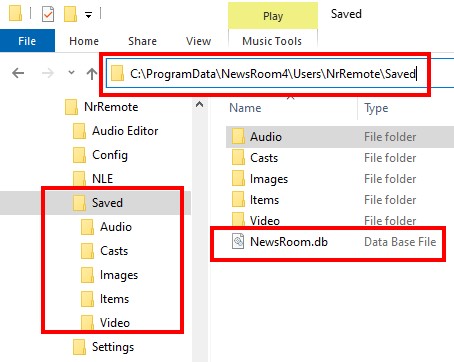Select the Music Tools tab
The image size is (454, 362).
[x=272, y=41]
